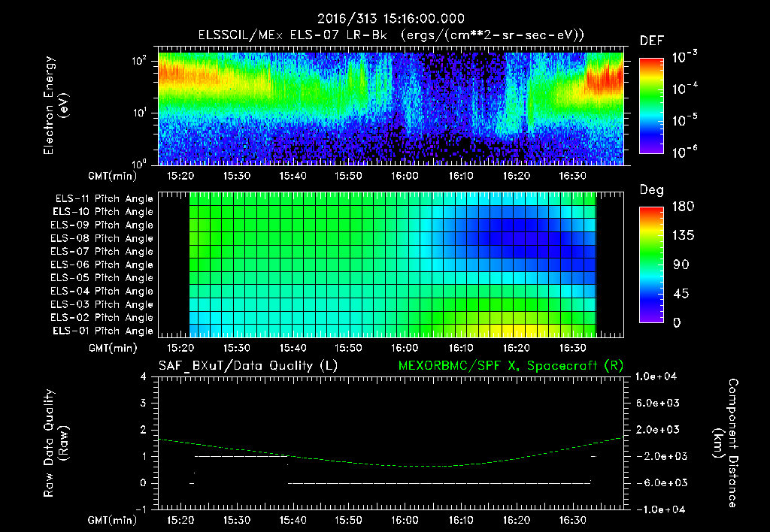770x532 pixels.
Task: Click the SAF_BXuT/Data Quality (L) legend
Action: [248, 366]
